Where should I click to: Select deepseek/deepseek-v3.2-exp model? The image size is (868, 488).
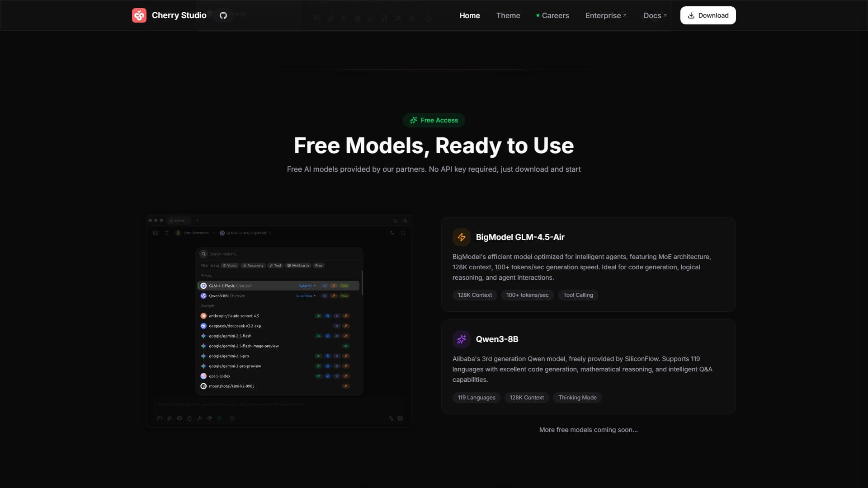pos(278,326)
